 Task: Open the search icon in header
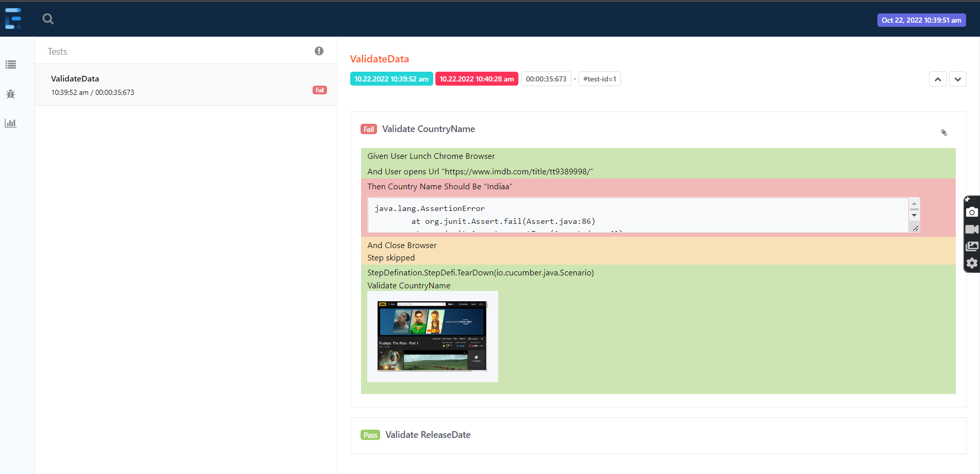tap(48, 19)
